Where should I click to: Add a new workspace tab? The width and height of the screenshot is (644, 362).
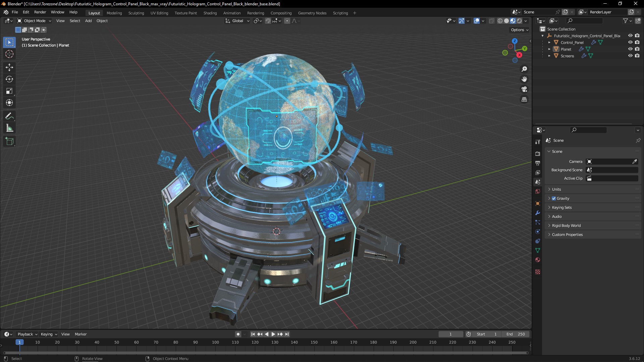coord(355,13)
